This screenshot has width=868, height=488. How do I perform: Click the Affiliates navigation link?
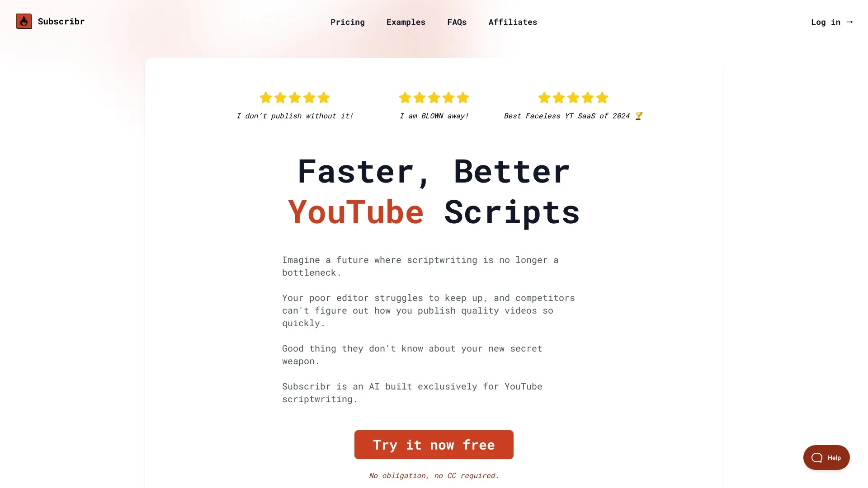coord(512,22)
